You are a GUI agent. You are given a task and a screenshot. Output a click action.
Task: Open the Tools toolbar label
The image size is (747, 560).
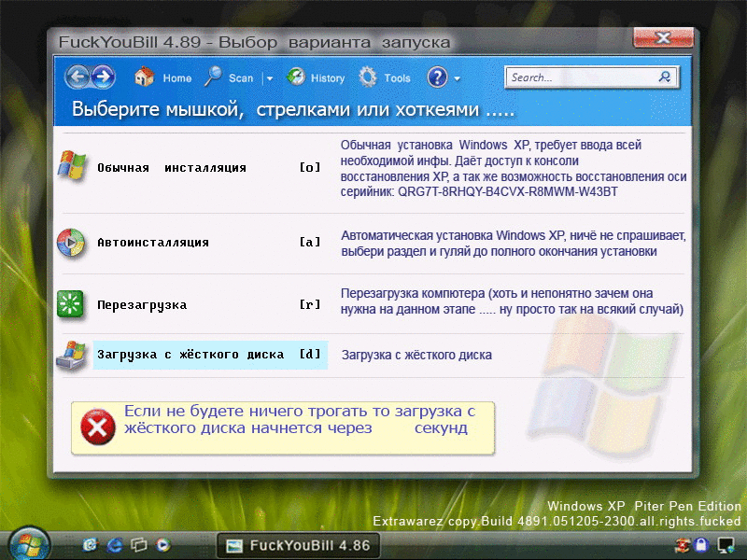(x=398, y=78)
